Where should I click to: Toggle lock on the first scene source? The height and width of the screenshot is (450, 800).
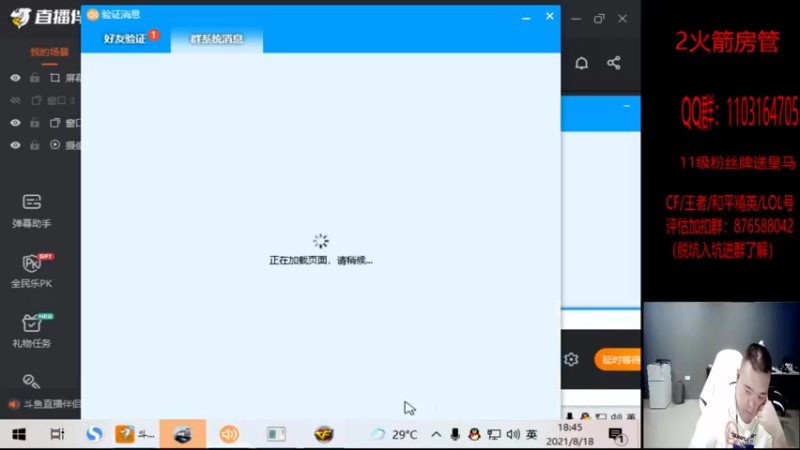[x=34, y=78]
